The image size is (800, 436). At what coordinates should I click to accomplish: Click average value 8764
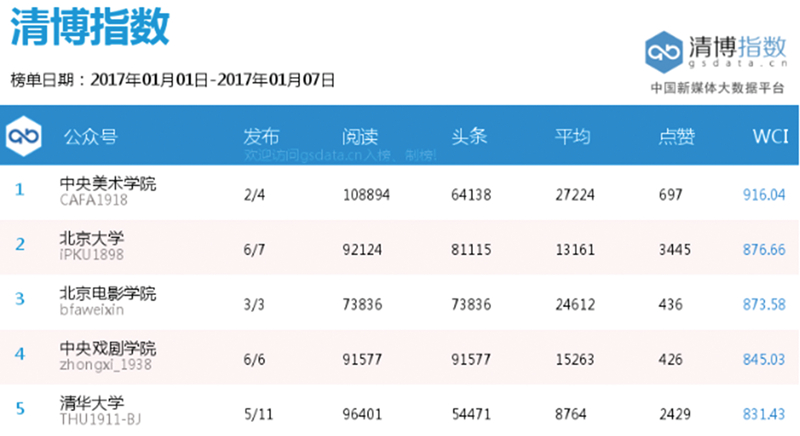[x=571, y=414]
